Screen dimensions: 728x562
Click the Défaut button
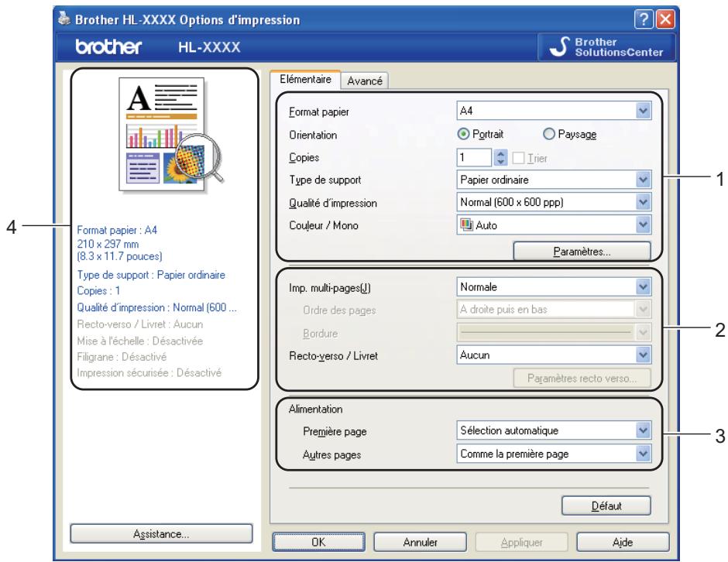pyautogui.click(x=606, y=505)
